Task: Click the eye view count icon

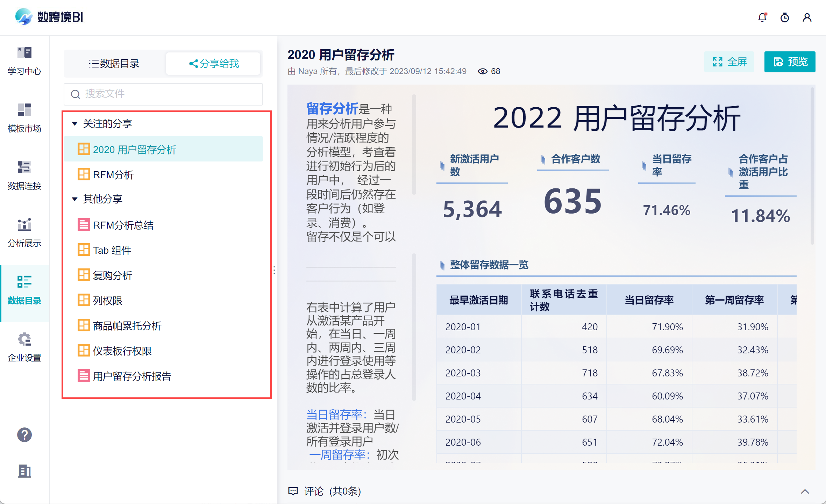Action: click(x=483, y=71)
